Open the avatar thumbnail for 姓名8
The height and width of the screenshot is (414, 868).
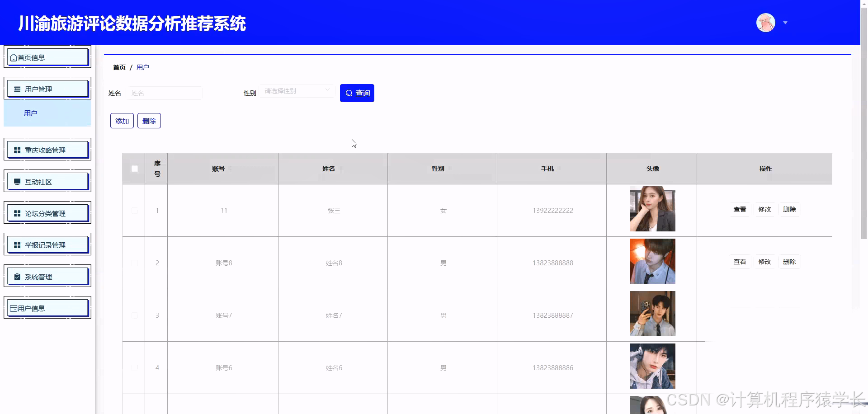click(653, 261)
